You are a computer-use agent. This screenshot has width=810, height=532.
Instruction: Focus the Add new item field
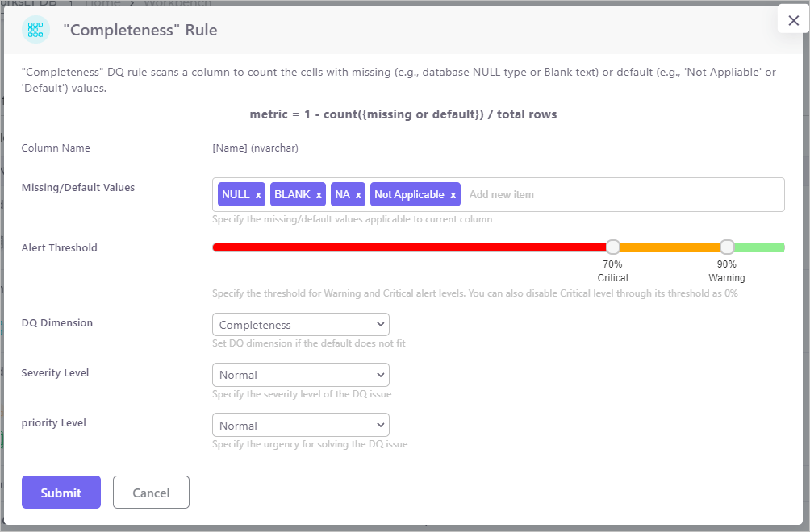tap(621, 195)
